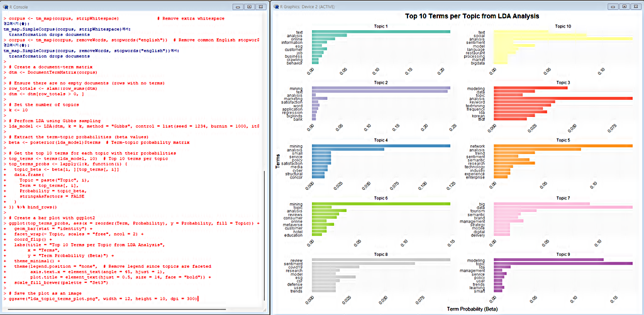The image size is (644, 315).
Task: Click the 'Topic 7' facet label
Action: point(563,198)
